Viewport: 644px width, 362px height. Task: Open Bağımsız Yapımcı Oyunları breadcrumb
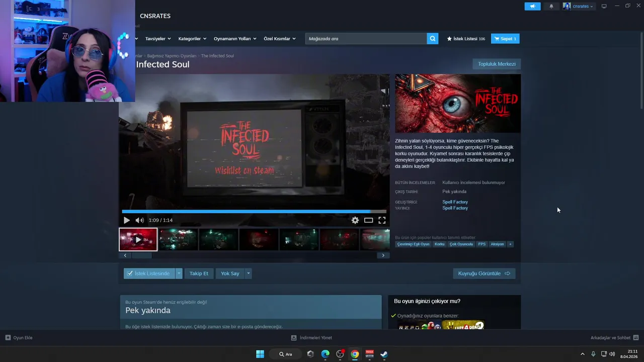172,56
